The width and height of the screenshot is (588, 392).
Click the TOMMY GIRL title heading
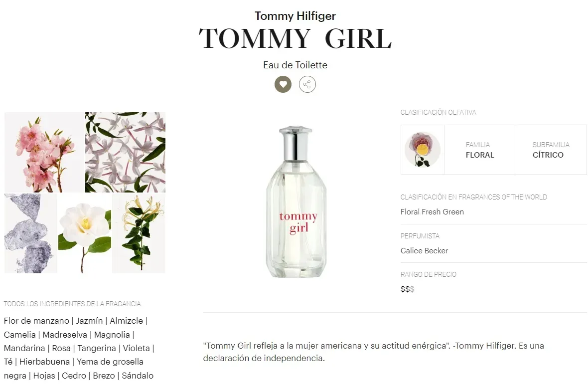(x=295, y=39)
